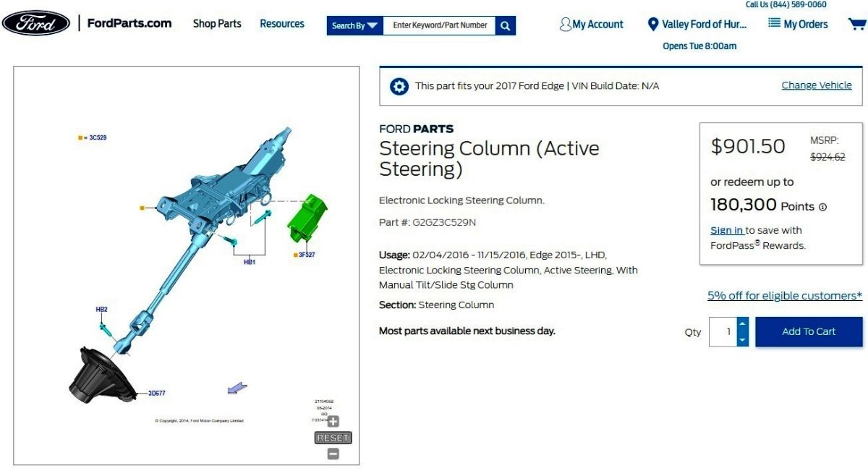Viewport: 868px width, 476px height.
Task: Zoom in the diagram with plus icon
Action: 333,421
